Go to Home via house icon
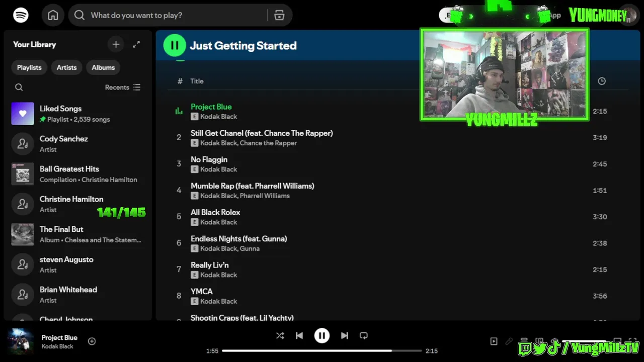The height and width of the screenshot is (362, 644). (x=53, y=15)
